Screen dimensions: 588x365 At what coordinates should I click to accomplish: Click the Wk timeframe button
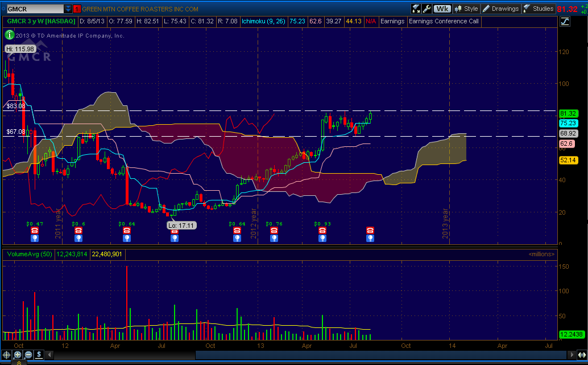[442, 9]
